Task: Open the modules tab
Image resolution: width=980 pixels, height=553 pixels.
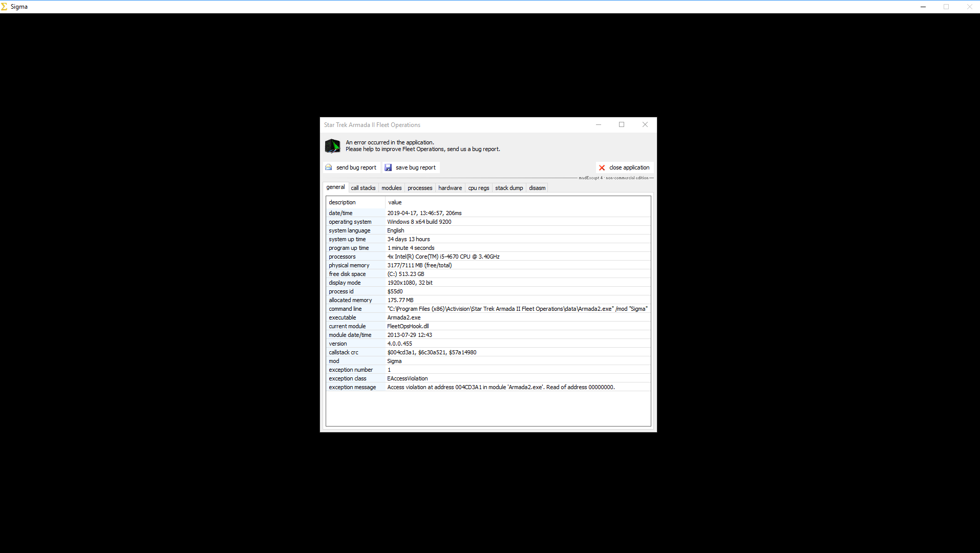Action: click(392, 188)
